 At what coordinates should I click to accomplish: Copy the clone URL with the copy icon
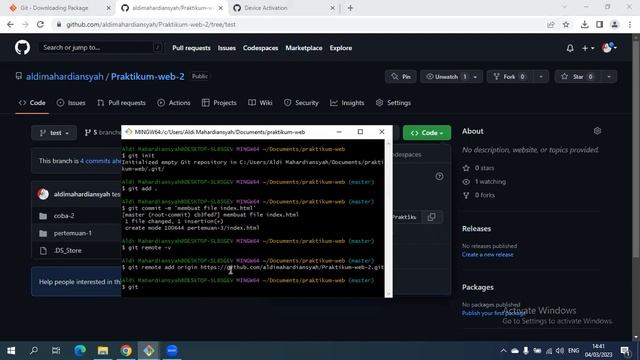(x=431, y=217)
